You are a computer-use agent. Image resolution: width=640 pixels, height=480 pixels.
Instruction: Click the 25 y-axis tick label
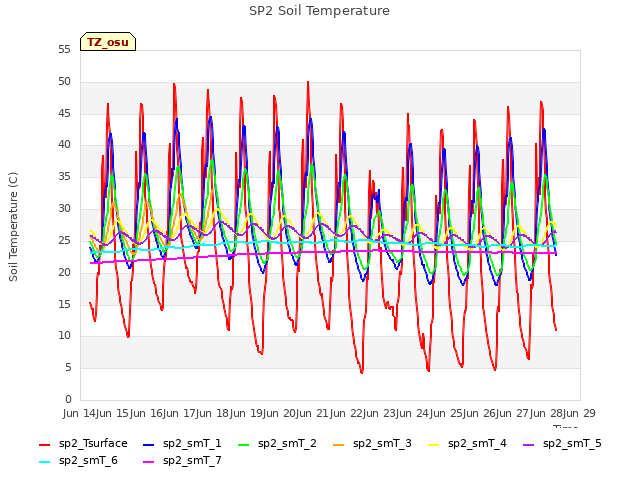point(64,240)
